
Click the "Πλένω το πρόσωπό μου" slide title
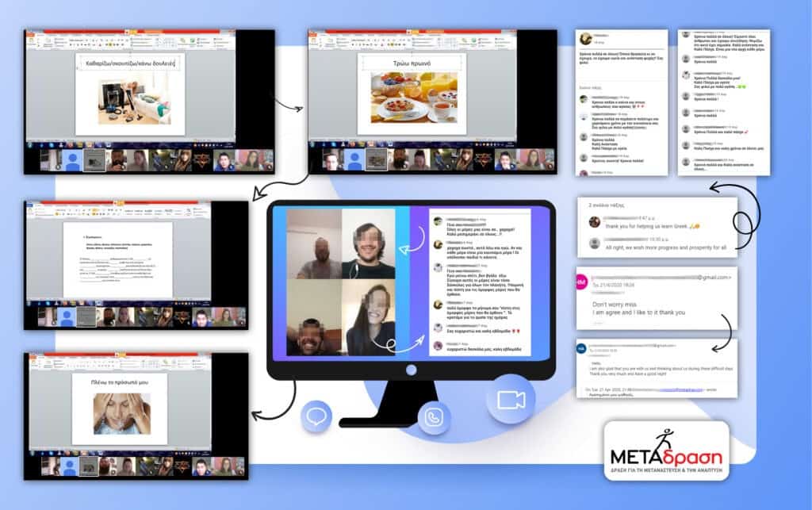click(x=120, y=382)
